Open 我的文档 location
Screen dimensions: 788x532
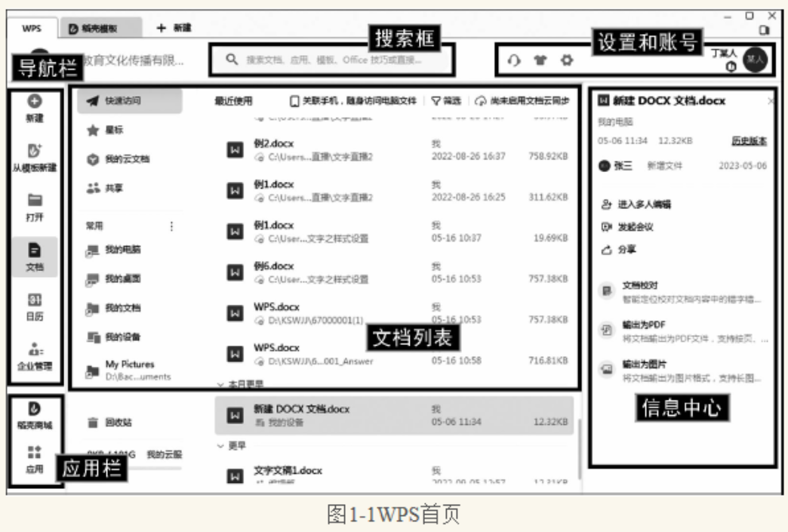113,308
